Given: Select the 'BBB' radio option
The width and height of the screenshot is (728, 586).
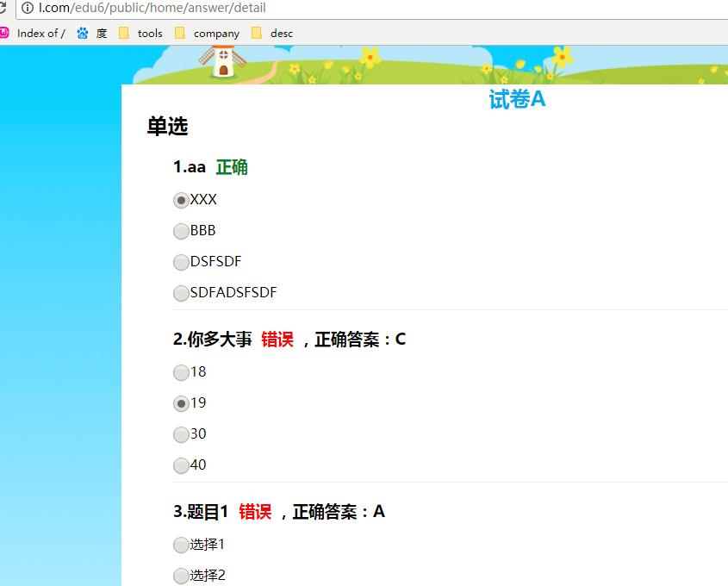Looking at the screenshot, I should click(x=181, y=231).
